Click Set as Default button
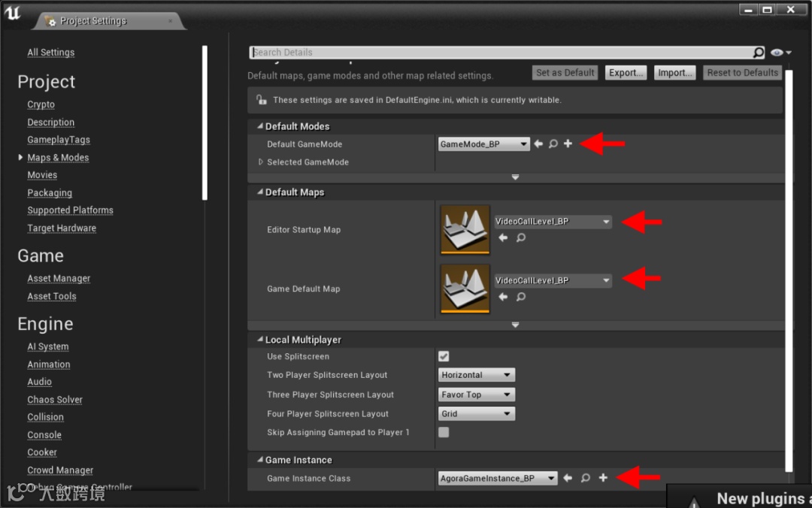The image size is (812, 508). tap(565, 72)
